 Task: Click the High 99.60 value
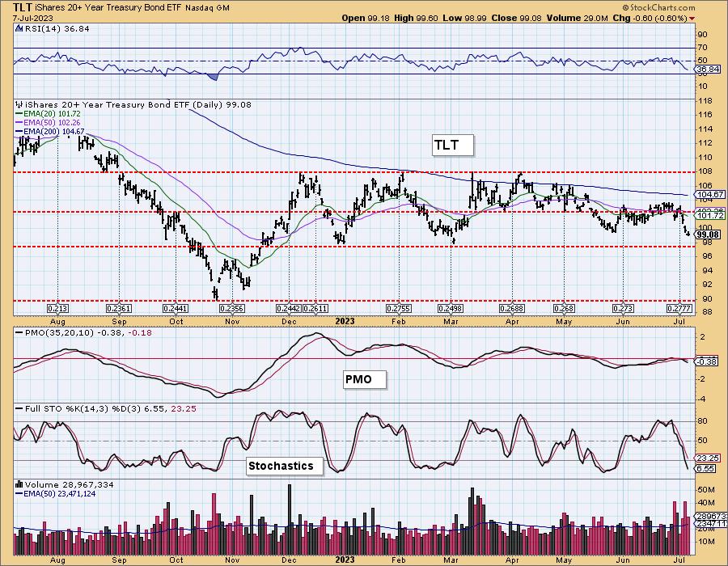416,18
